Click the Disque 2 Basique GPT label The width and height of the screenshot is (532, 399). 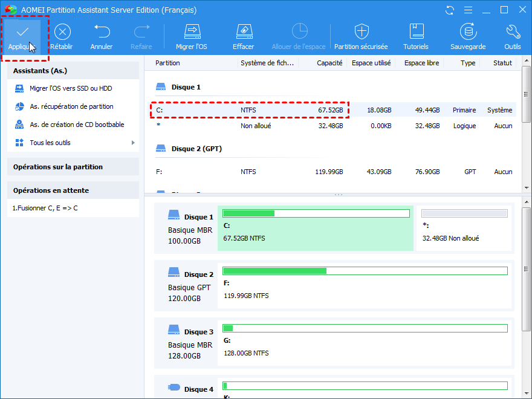click(189, 288)
